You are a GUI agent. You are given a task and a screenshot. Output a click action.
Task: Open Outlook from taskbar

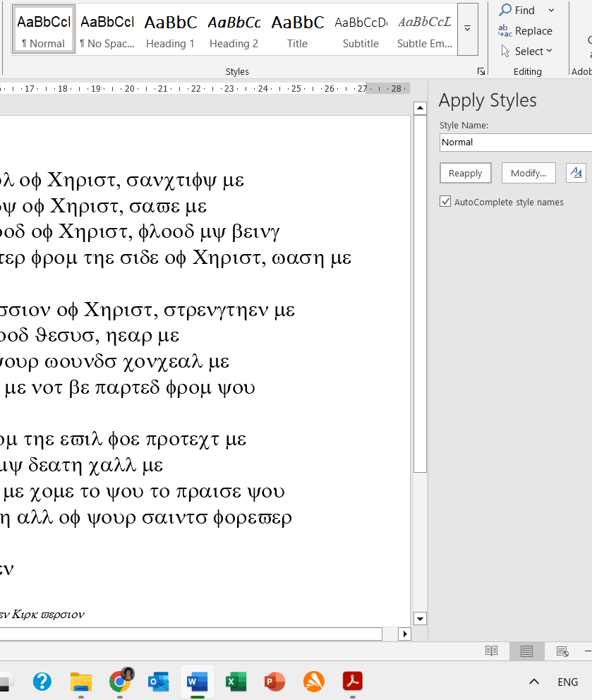point(159,682)
